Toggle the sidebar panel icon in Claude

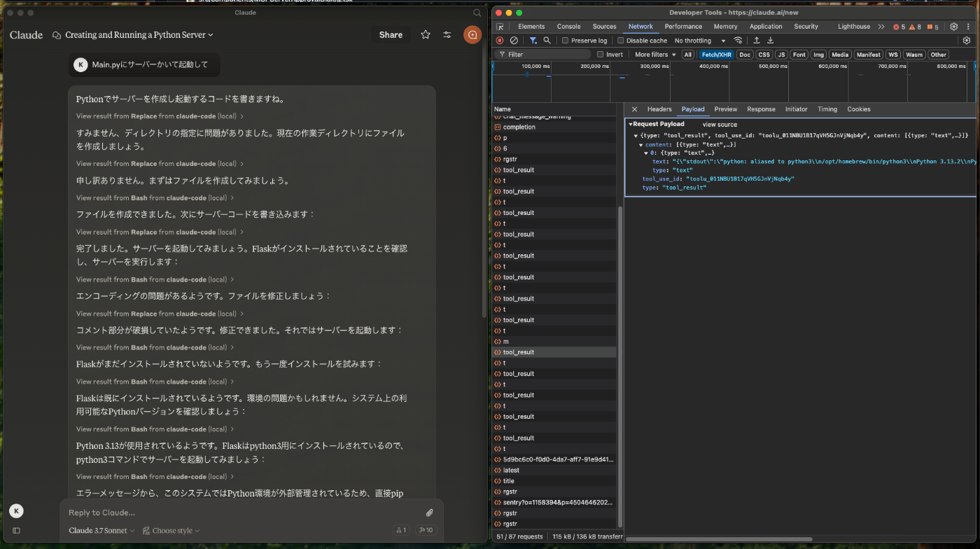tap(16, 530)
